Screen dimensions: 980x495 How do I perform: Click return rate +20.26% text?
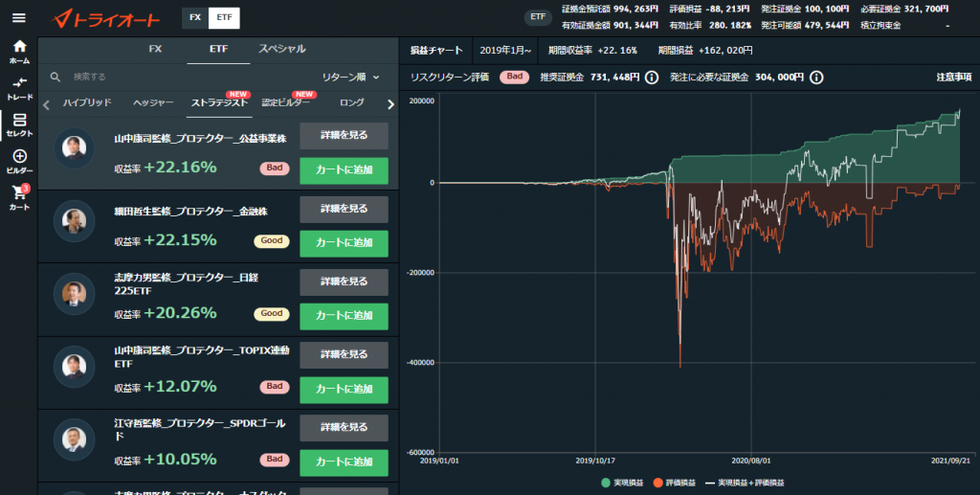point(180,313)
